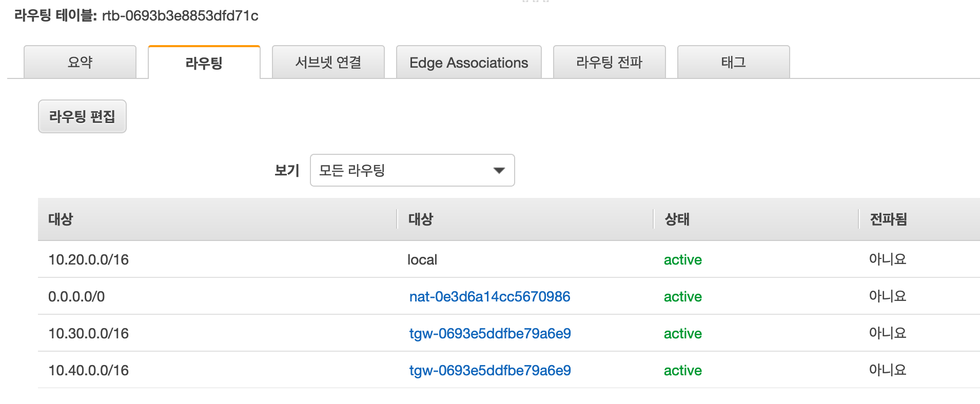Select the local target cell
980x404 pixels.
click(x=422, y=259)
